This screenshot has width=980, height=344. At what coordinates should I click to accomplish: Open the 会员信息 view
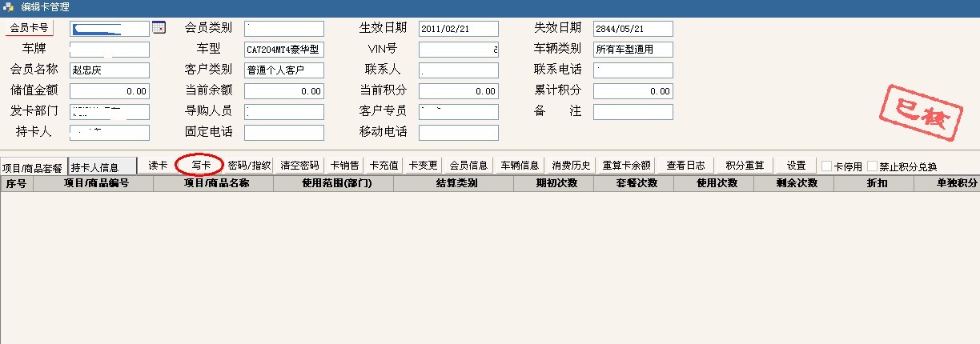[468, 166]
